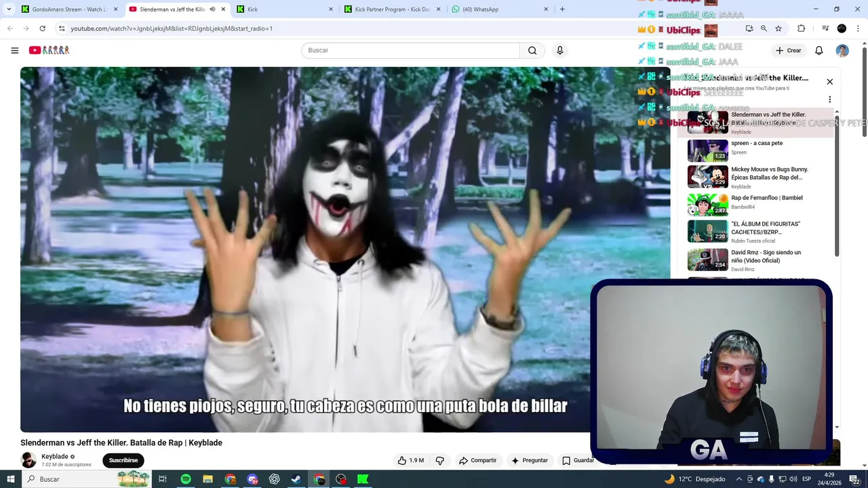The image size is (868, 488).
Task: Open YouTube notifications bell
Action: click(818, 50)
